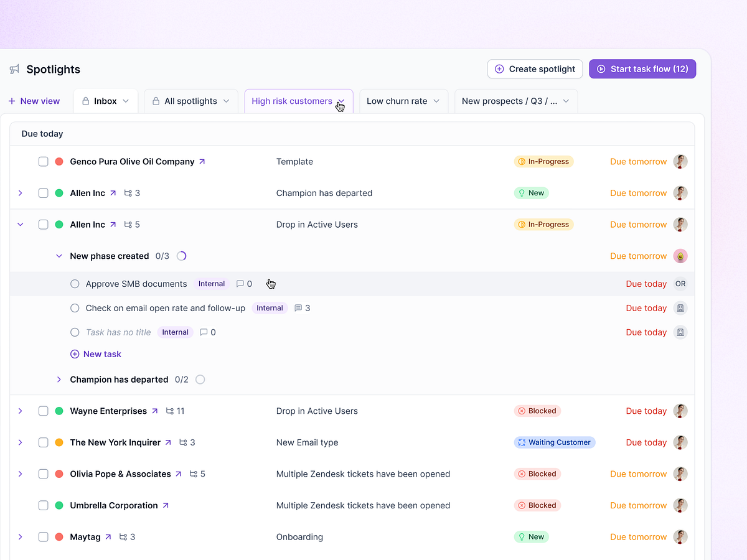
Task: Click the assignee avatar on the Maytag row
Action: [x=680, y=536]
